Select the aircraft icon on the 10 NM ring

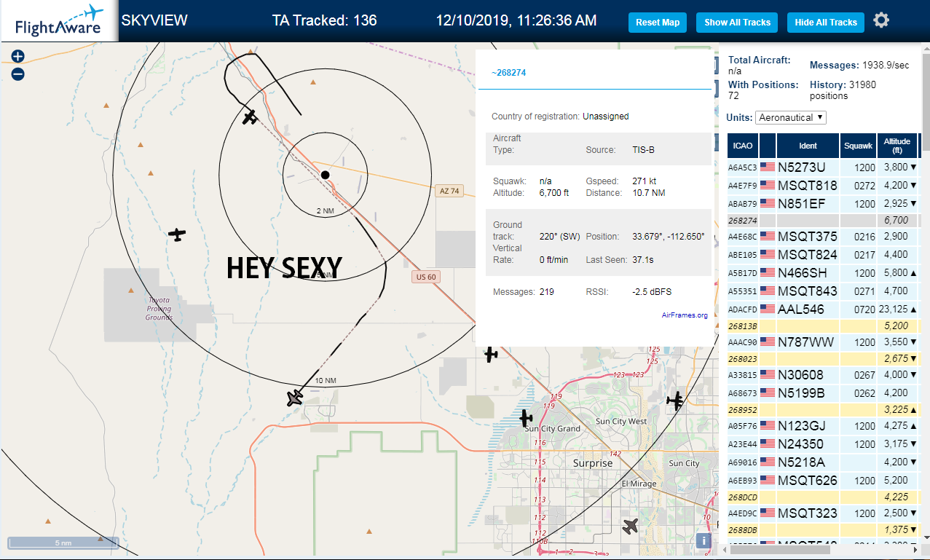pos(294,398)
